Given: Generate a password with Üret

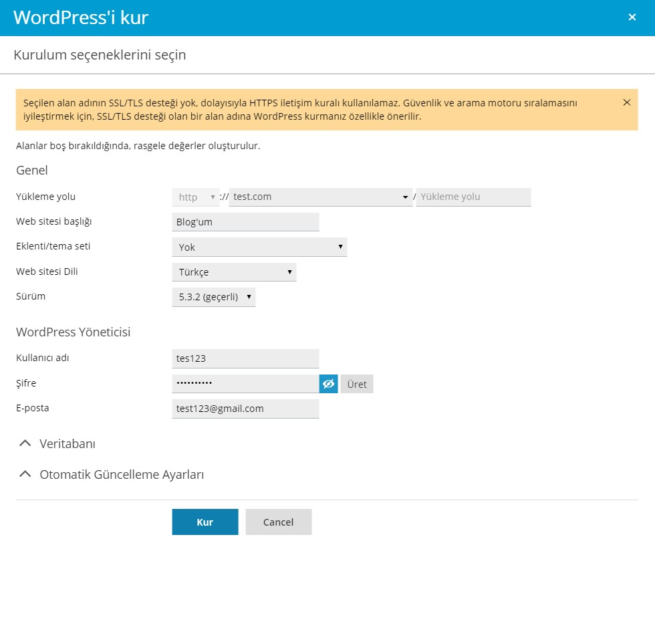Looking at the screenshot, I should pyautogui.click(x=357, y=384).
